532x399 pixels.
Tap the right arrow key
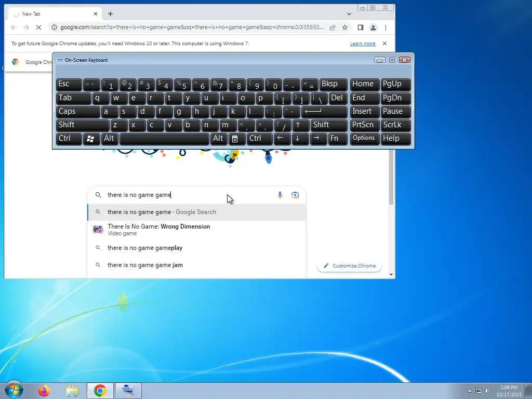[318, 139]
